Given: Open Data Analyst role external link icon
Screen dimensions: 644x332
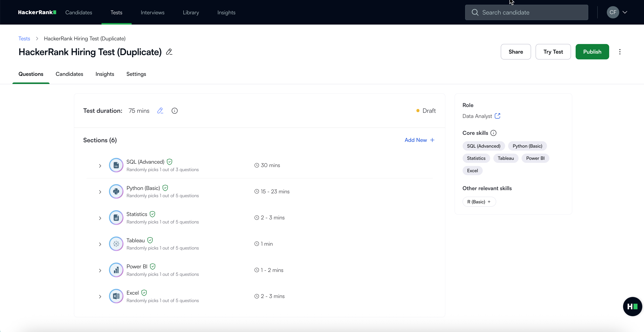Looking at the screenshot, I should [x=497, y=116].
